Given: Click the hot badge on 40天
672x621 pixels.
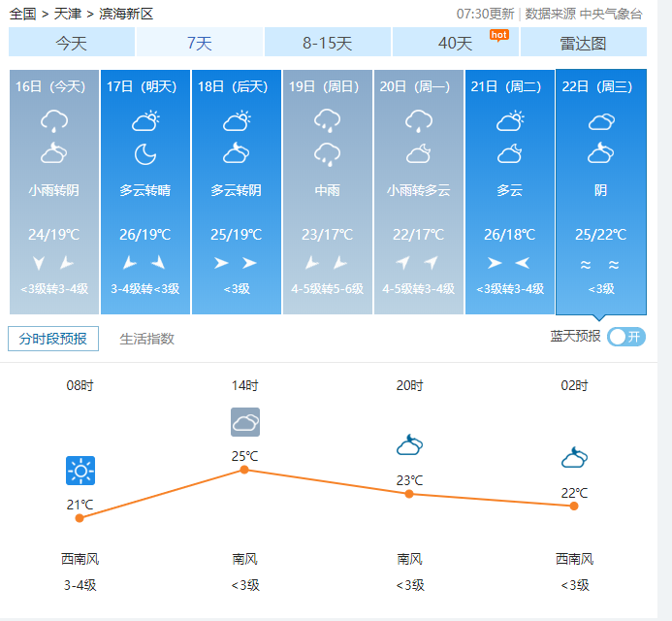Looking at the screenshot, I should 499,35.
